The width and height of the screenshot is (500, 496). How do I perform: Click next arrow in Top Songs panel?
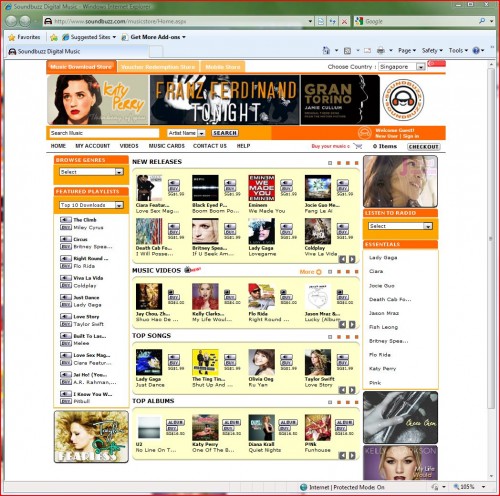tap(352, 390)
